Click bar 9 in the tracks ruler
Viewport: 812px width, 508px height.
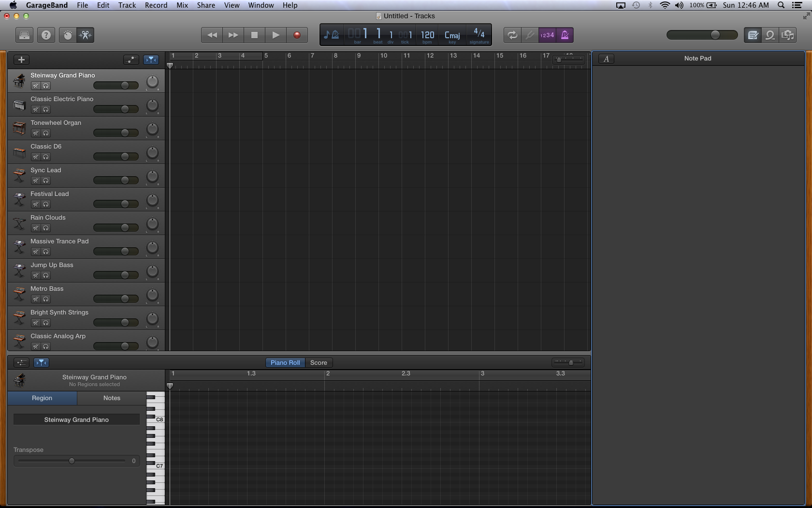[359, 56]
